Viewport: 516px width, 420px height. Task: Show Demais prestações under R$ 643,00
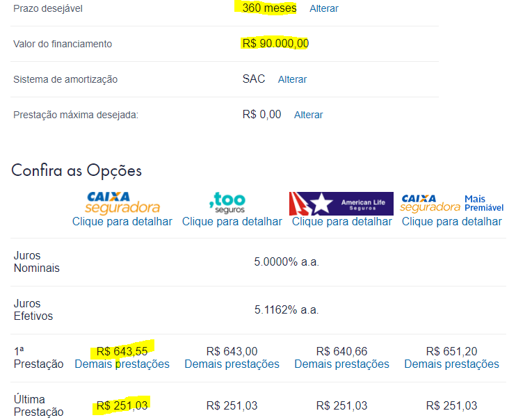232,364
